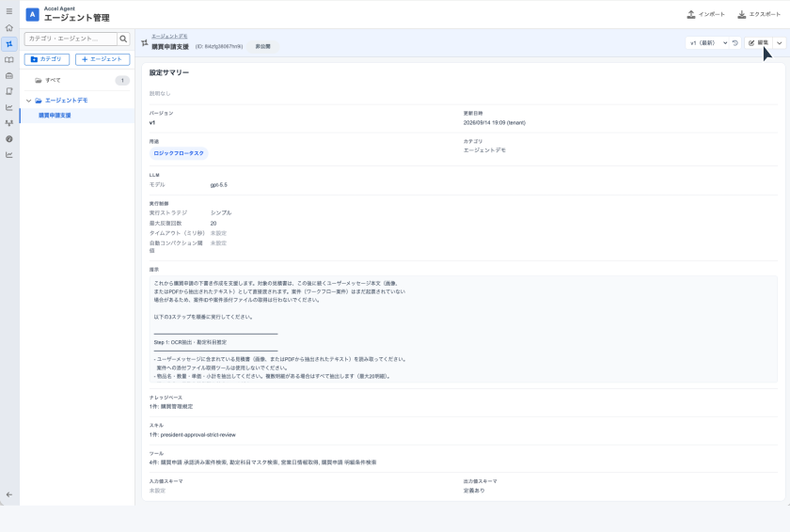Expand the dropdown arrow next to 編集
This screenshot has width=790, height=532.
(x=780, y=43)
